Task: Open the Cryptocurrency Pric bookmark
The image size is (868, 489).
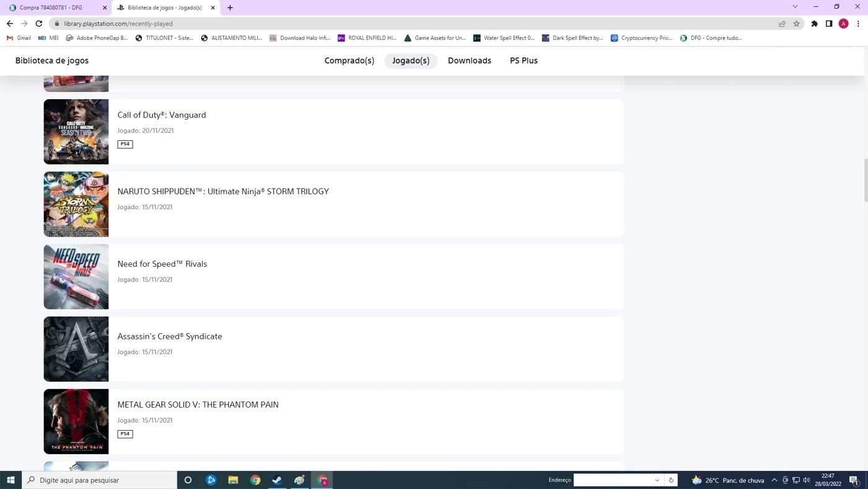Action: [x=641, y=38]
